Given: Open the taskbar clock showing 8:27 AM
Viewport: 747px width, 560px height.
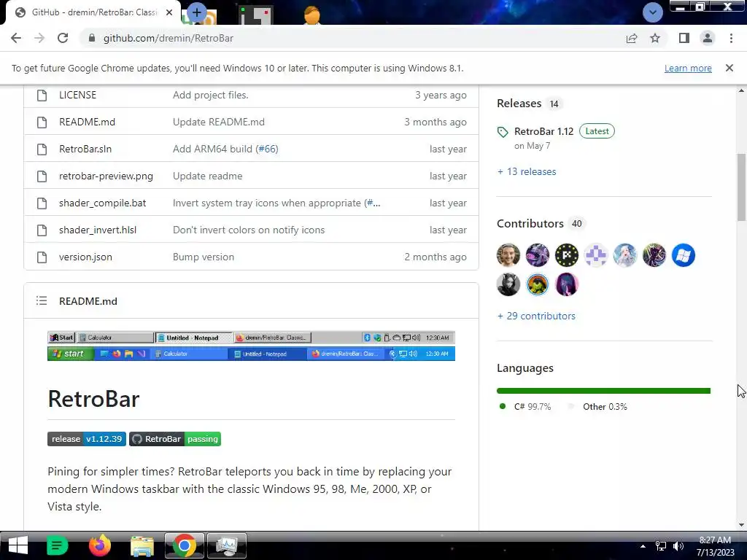Looking at the screenshot, I should [x=715, y=546].
